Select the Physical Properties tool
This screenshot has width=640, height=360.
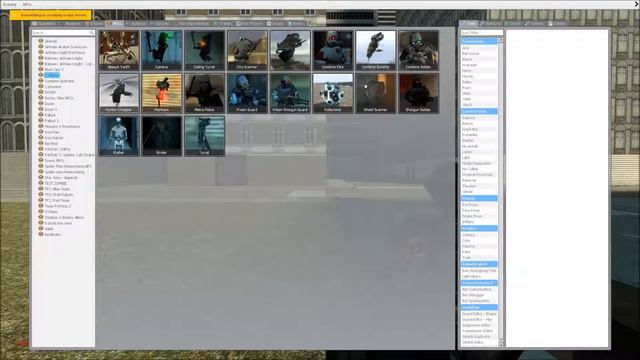coord(479,175)
